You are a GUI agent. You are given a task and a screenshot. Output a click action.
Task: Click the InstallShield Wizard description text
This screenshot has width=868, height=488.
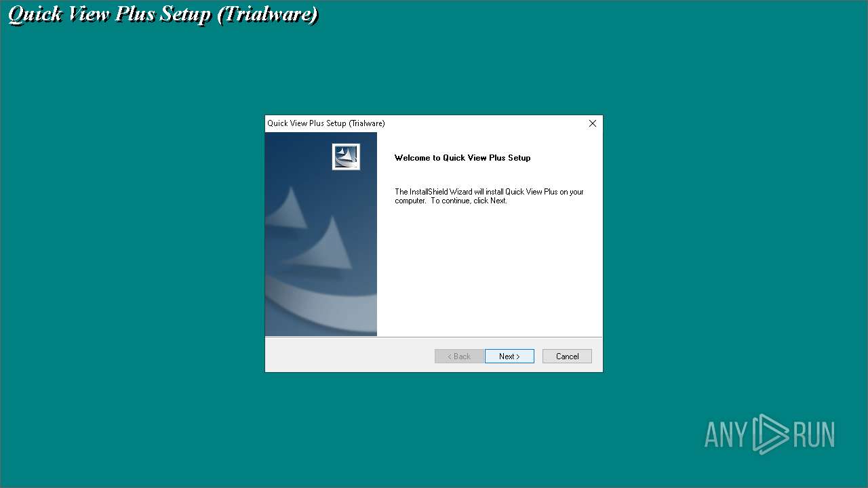point(489,196)
